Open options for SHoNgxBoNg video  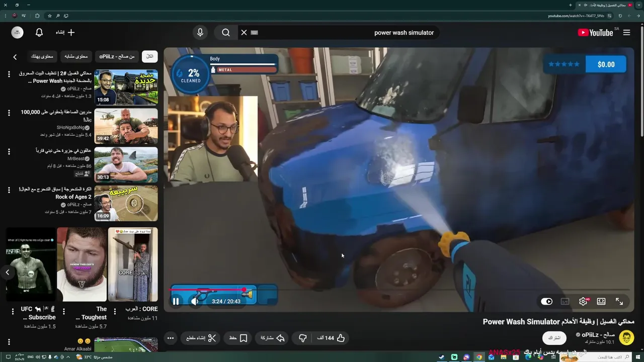coord(9,113)
